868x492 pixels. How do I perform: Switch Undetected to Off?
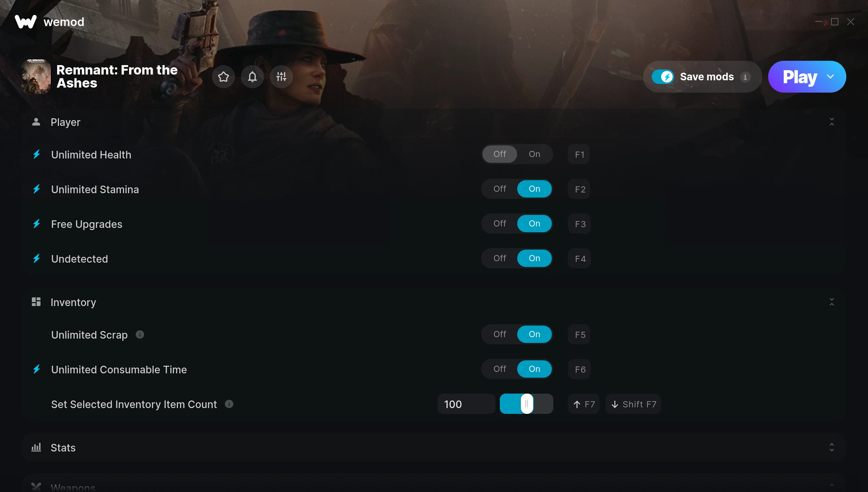pos(499,258)
